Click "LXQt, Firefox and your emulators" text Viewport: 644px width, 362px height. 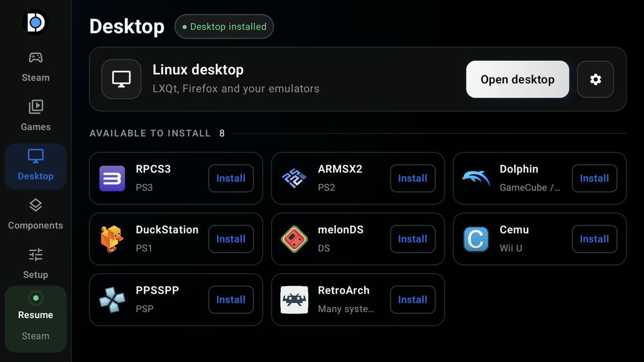coord(236,89)
